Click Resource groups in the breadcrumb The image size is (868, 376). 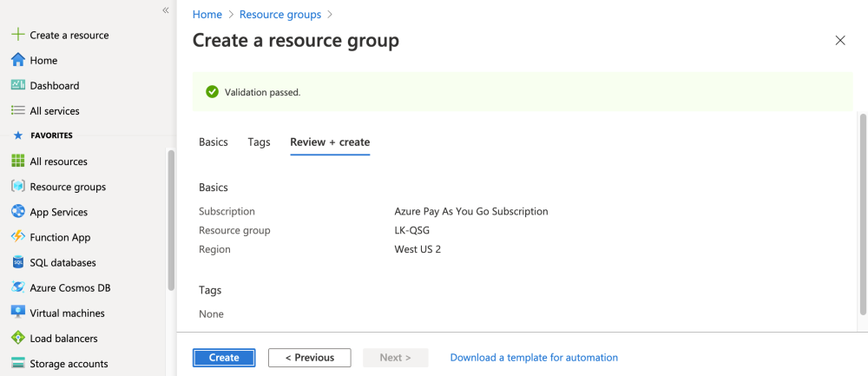(279, 15)
